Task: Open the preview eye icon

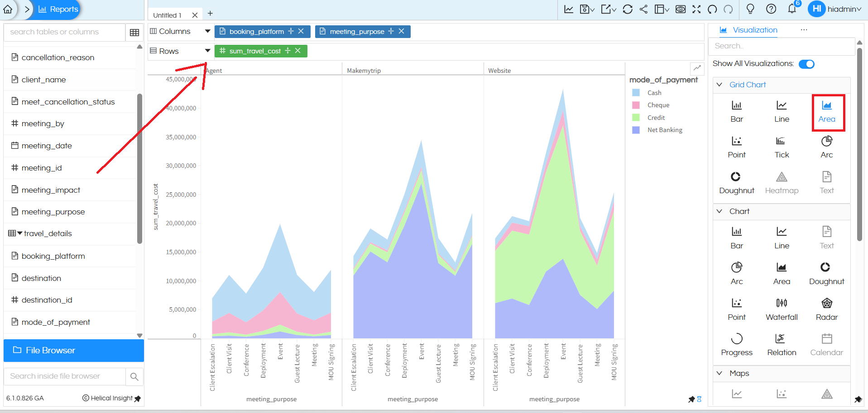Action: (x=680, y=9)
